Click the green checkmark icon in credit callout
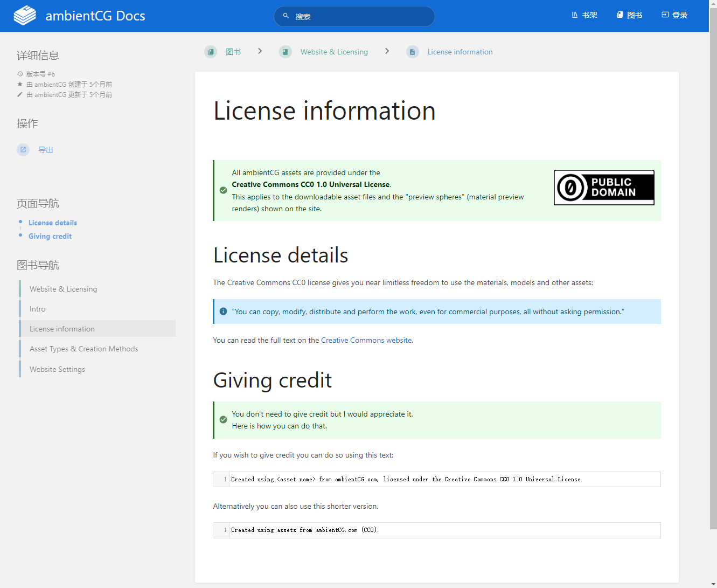 223,420
